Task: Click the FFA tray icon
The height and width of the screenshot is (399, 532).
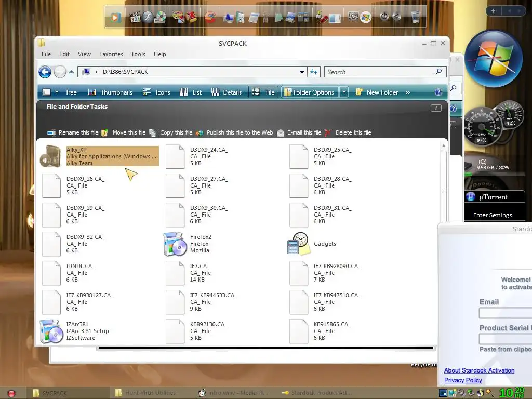Action: (x=443, y=393)
